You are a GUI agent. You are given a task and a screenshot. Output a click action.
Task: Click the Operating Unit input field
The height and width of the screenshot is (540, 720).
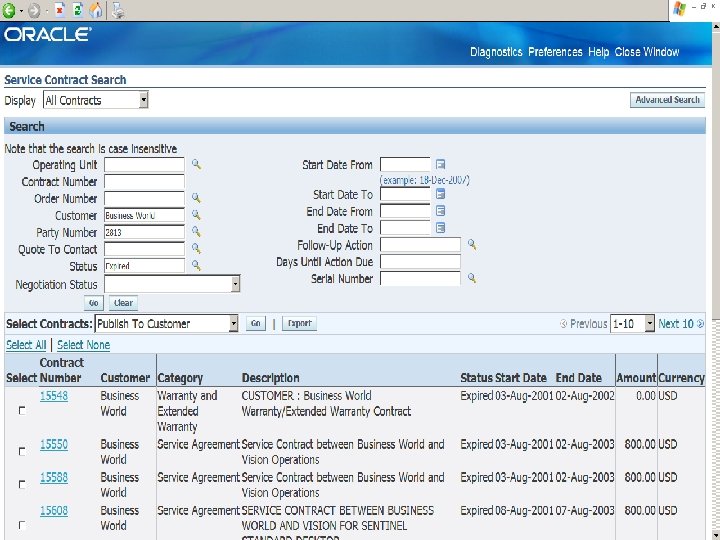[144, 164]
